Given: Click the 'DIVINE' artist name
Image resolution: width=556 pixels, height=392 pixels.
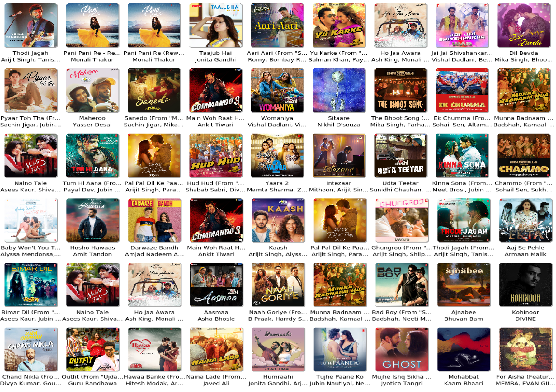Looking at the screenshot, I should pos(525,319).
